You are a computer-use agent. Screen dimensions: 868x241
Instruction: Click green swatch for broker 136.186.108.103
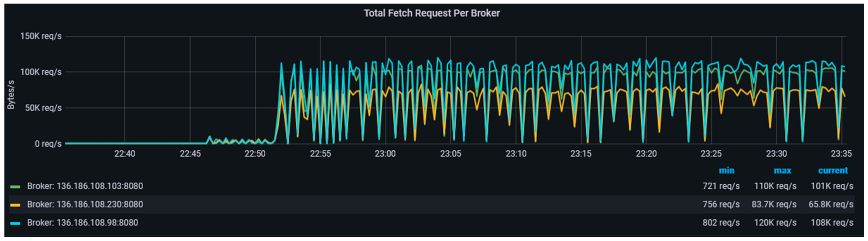coord(15,187)
